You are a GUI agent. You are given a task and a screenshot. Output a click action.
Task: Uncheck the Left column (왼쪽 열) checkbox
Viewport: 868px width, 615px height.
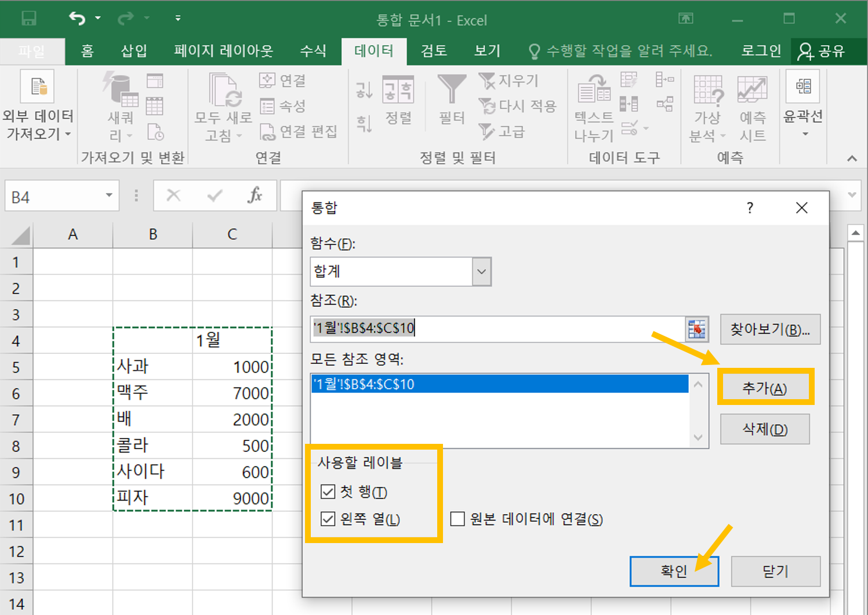[x=328, y=519]
